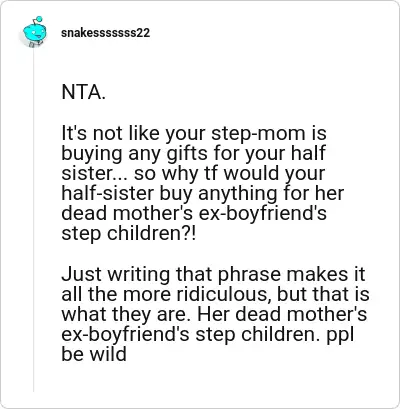The image size is (400, 409).
Task: Click the final word 'wild'
Action: click(x=108, y=354)
